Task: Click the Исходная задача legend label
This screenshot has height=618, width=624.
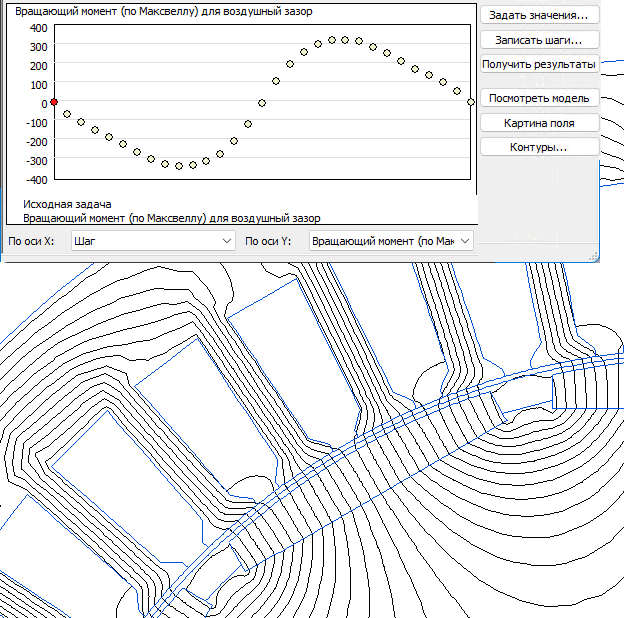Action: [x=67, y=204]
